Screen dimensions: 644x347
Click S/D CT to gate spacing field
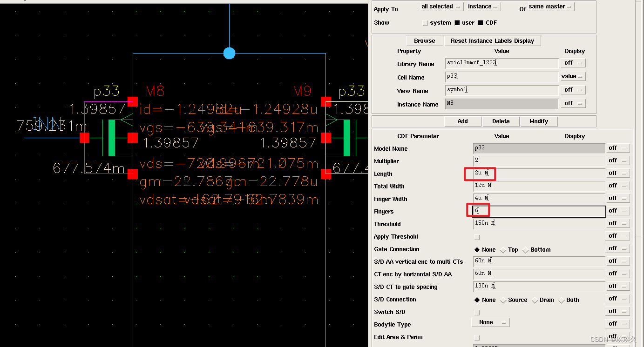point(539,287)
